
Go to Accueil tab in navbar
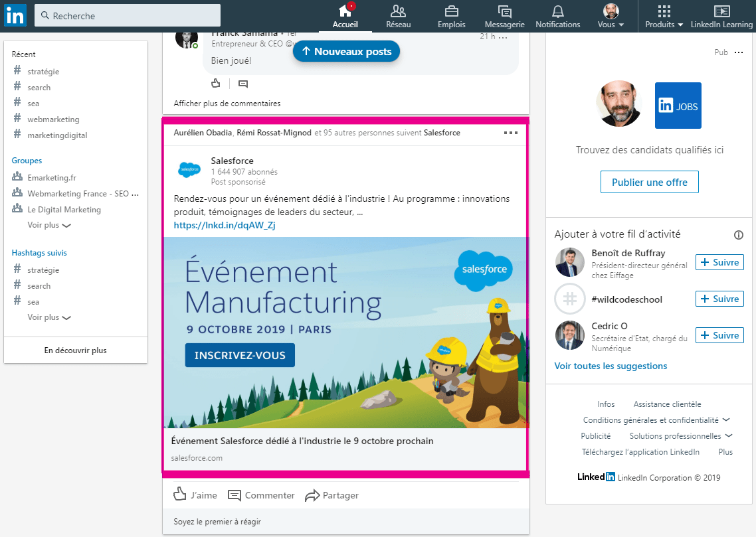click(345, 16)
